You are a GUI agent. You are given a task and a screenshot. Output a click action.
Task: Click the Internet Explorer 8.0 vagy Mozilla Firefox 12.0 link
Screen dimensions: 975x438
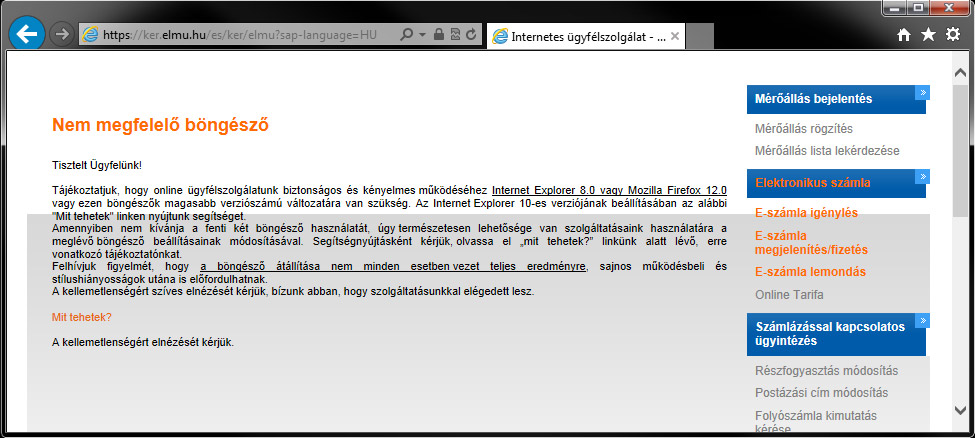pos(609,190)
